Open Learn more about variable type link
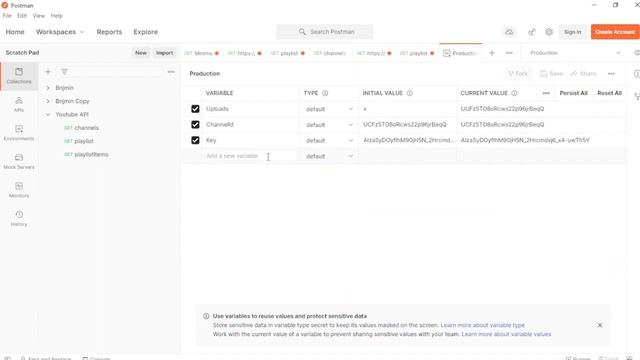This screenshot has height=360, width=640. 482,325
